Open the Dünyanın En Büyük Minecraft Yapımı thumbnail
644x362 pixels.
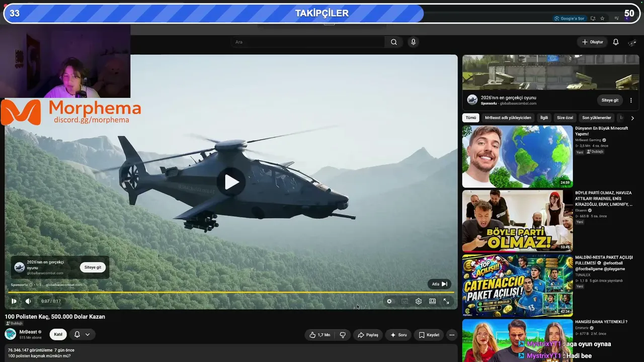point(517,156)
